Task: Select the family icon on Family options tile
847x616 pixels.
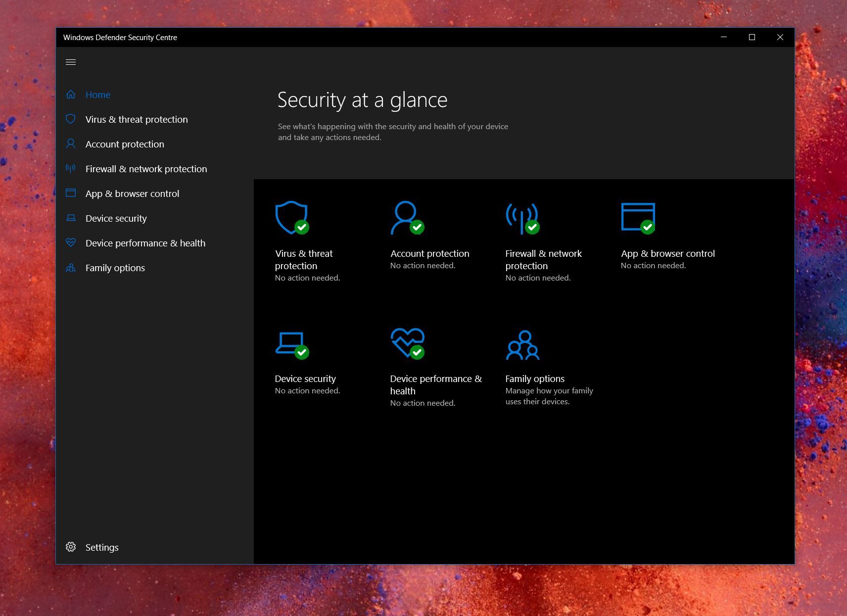Action: tap(522, 344)
